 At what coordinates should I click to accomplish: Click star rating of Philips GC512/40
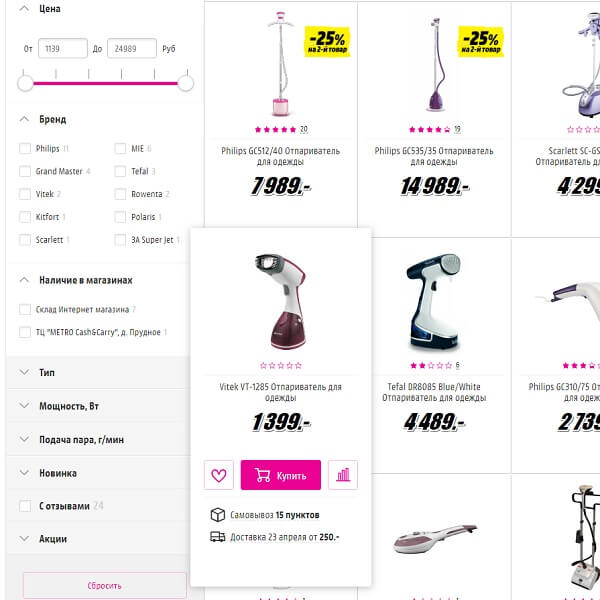pyautogui.click(x=276, y=129)
